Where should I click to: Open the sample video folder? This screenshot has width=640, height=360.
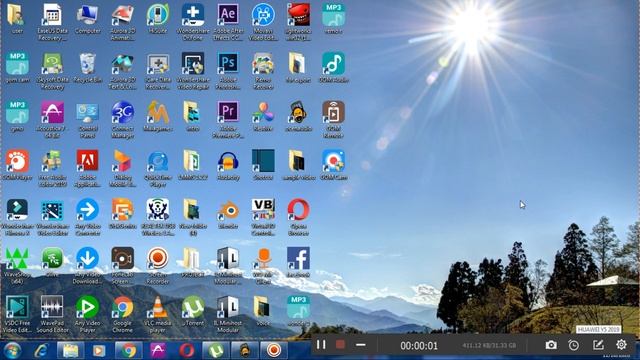(298, 165)
